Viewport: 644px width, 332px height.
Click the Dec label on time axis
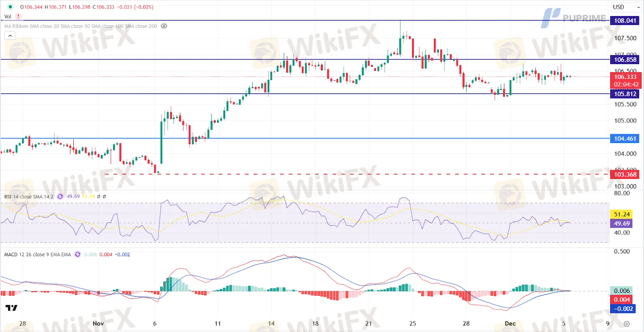tap(510, 324)
